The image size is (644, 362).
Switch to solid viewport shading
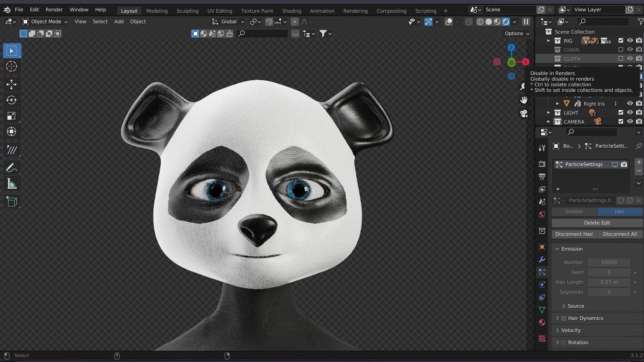(x=489, y=22)
